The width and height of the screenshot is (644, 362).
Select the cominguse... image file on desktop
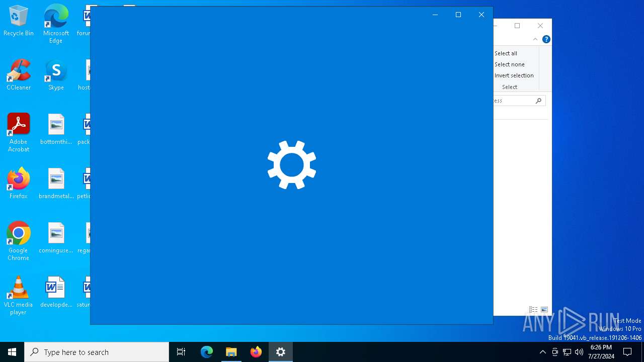[x=56, y=238]
